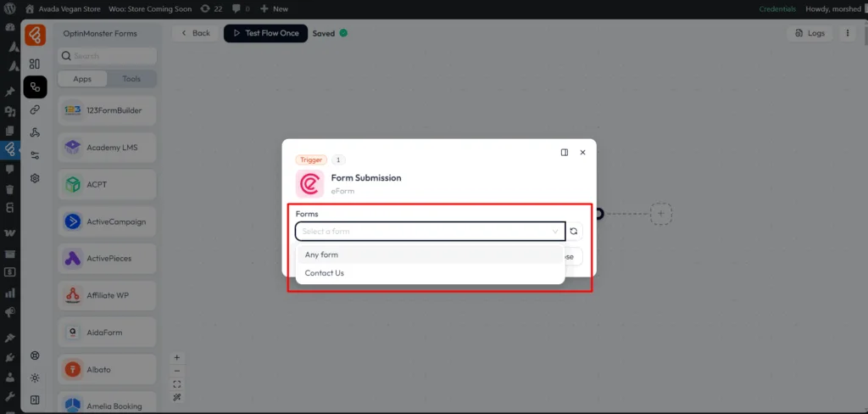The height and width of the screenshot is (414, 868).
Task: Click the Saved status indicator
Action: click(330, 33)
